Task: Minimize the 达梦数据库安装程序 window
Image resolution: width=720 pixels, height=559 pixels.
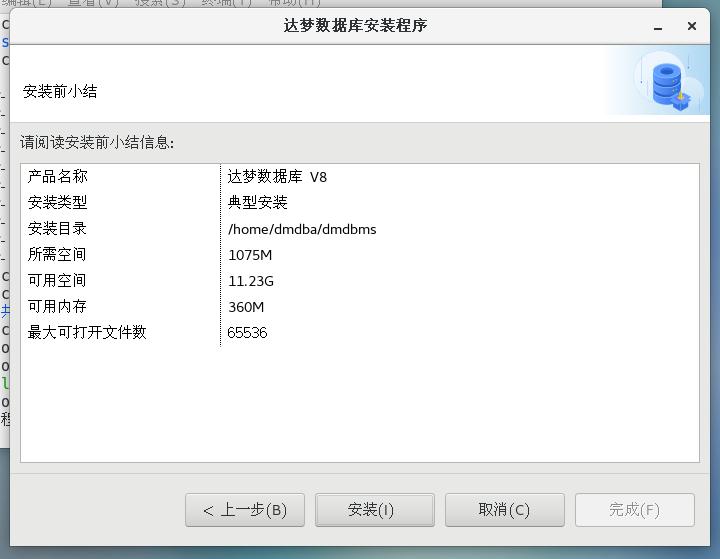Action: coord(658,27)
